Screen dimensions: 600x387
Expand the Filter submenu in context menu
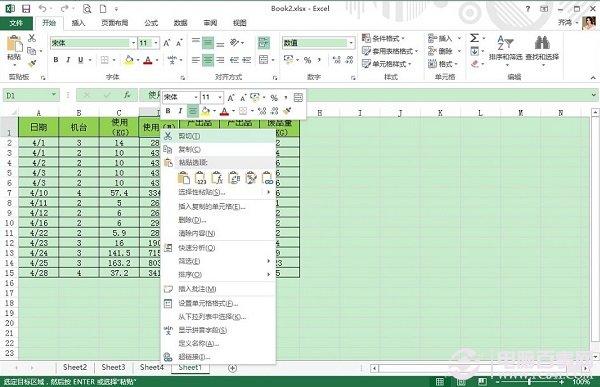[218, 261]
